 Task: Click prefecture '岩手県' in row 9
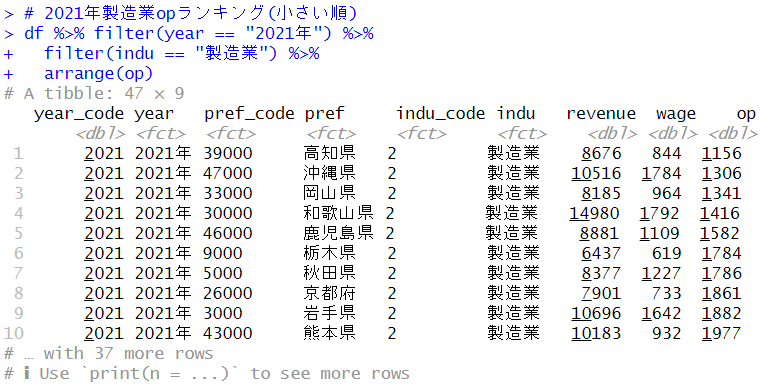click(x=329, y=313)
